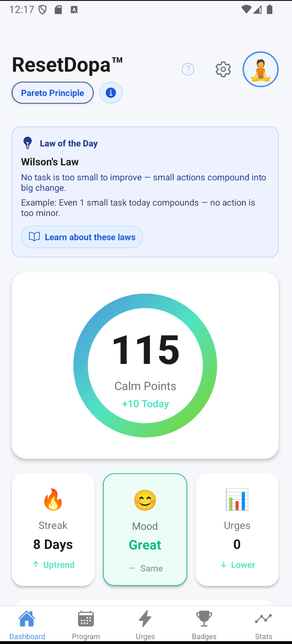Open the Stats tab
Image resolution: width=292 pixels, height=644 pixels.
(263, 624)
